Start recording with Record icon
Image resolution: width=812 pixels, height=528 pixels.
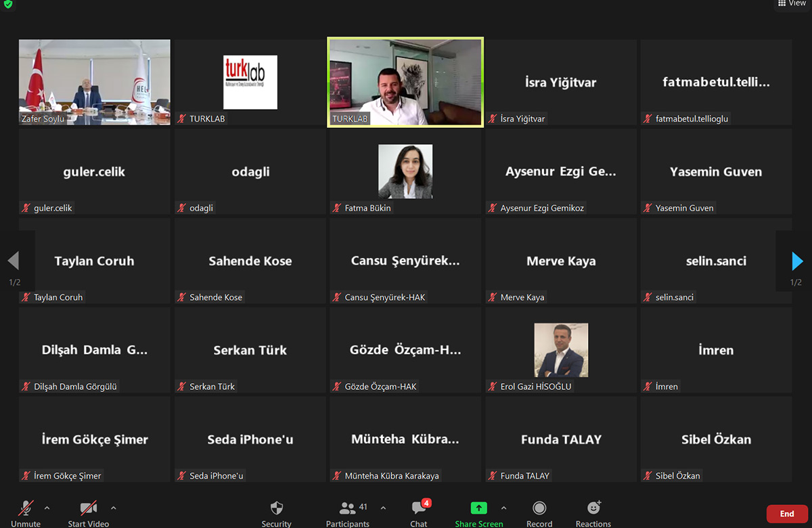[539, 509]
